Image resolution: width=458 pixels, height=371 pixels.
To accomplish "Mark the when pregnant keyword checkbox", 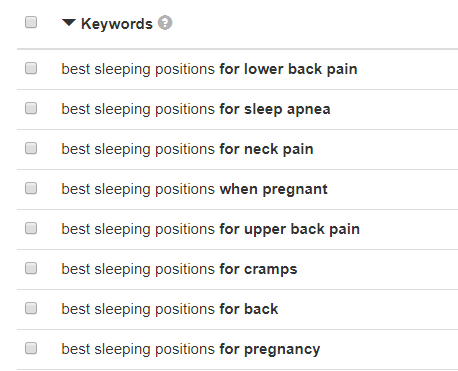I will click(31, 188).
